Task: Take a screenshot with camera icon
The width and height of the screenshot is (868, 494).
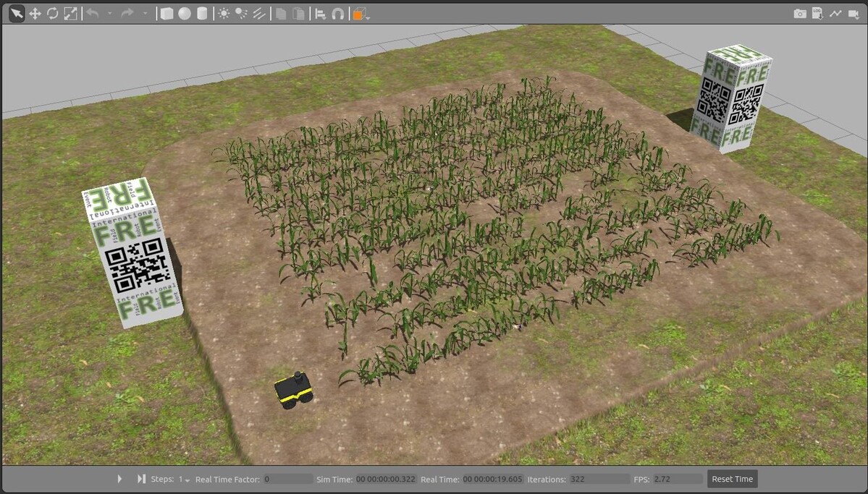Action: [800, 14]
